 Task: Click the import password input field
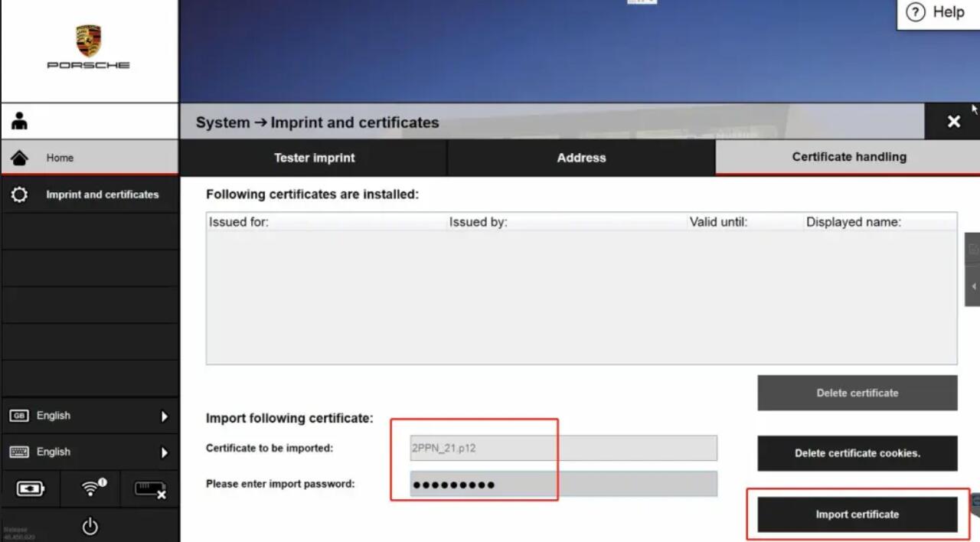coord(563,484)
